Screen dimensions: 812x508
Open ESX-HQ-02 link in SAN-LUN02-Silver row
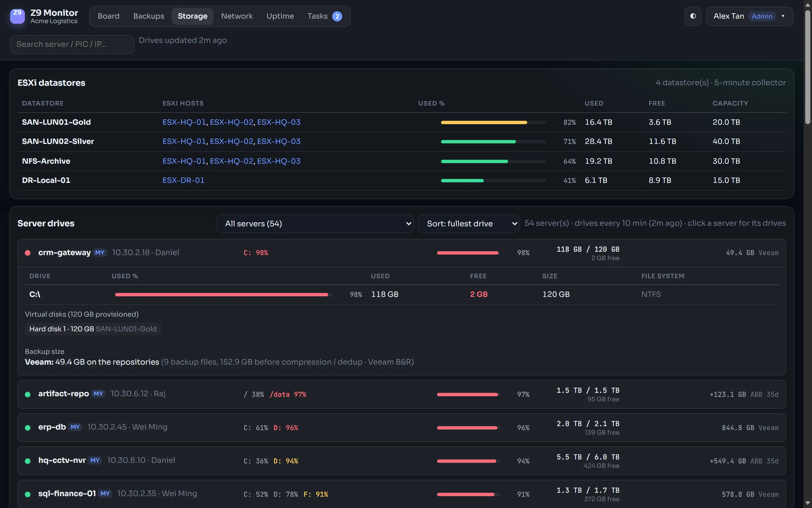231,142
